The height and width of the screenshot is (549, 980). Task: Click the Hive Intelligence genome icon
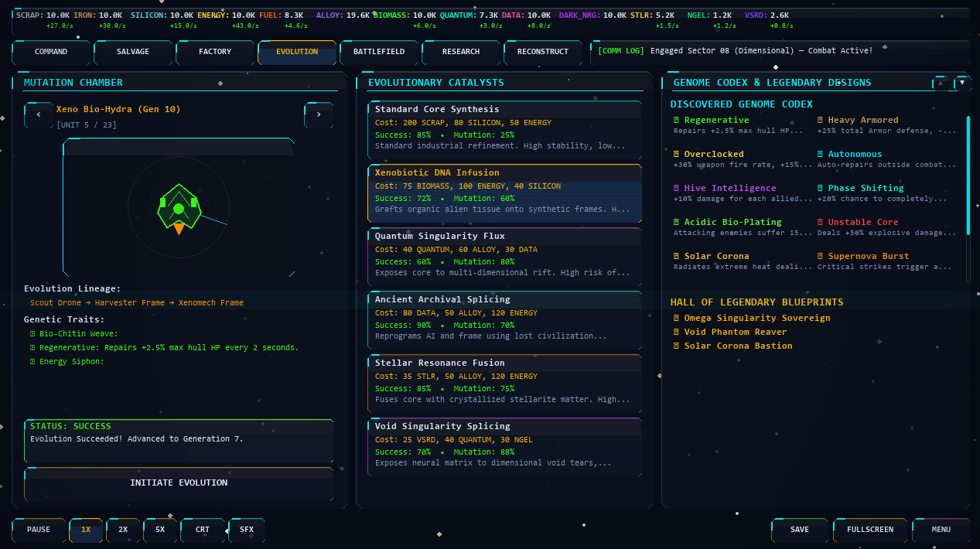click(x=677, y=189)
